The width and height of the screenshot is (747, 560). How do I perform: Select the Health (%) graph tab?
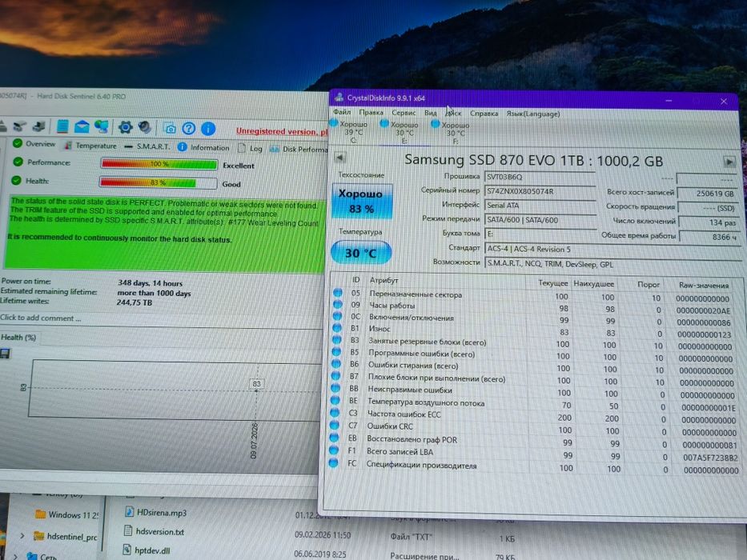[19, 337]
